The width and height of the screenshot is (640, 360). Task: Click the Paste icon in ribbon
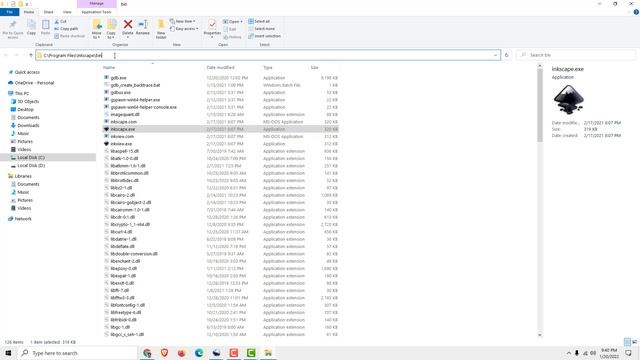[x=45, y=25]
